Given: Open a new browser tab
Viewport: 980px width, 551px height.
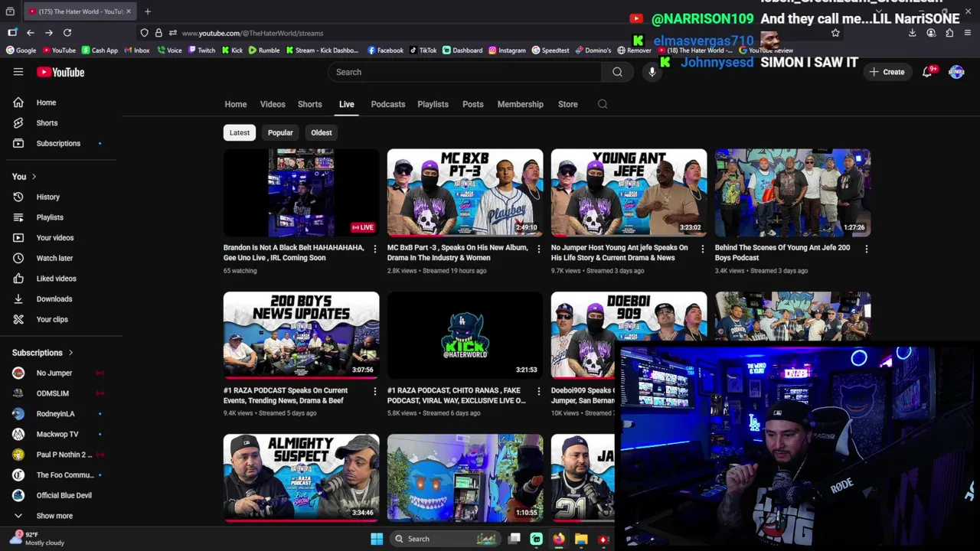Looking at the screenshot, I should pyautogui.click(x=148, y=11).
